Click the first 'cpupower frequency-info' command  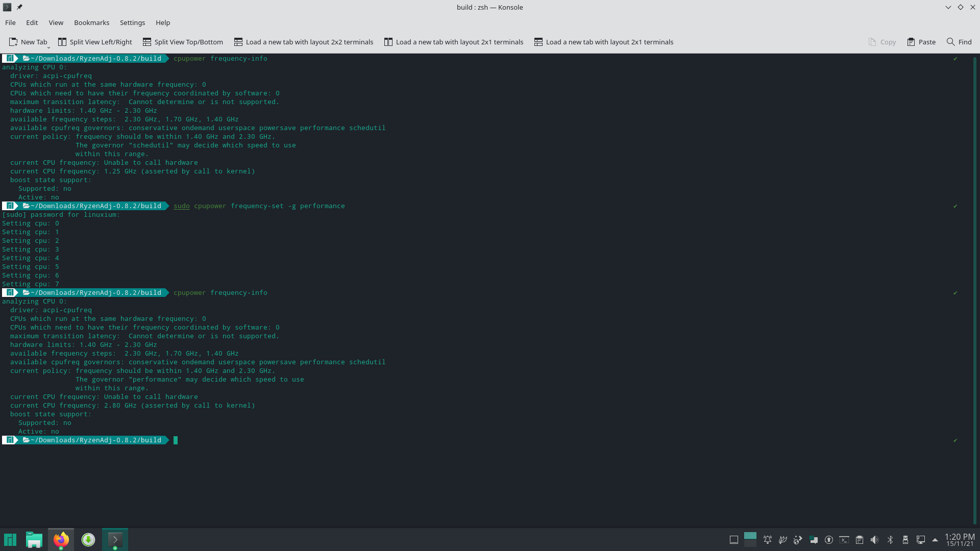coord(220,58)
